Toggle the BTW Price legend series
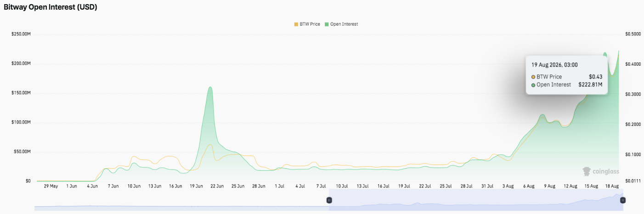Screen dimensions: 644x214 [x=307, y=24]
